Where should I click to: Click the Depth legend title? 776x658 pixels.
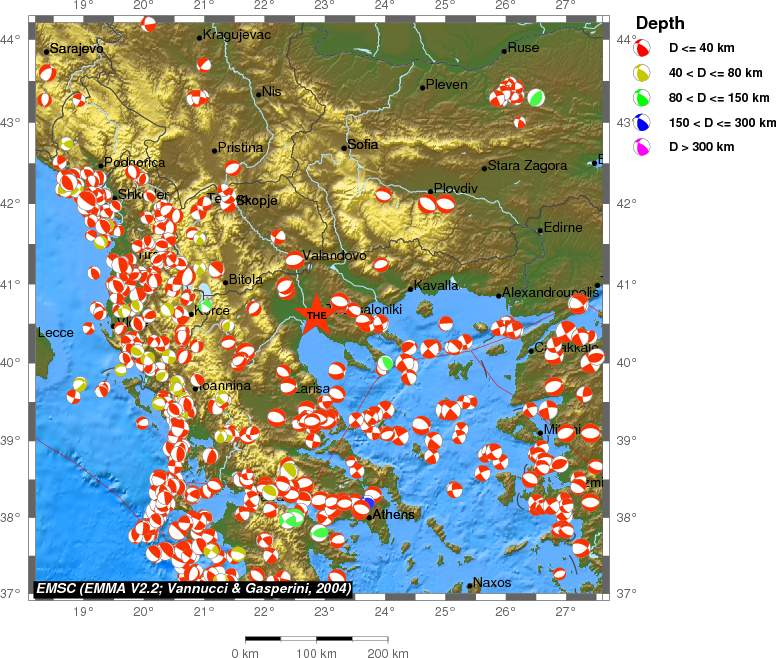tap(660, 23)
